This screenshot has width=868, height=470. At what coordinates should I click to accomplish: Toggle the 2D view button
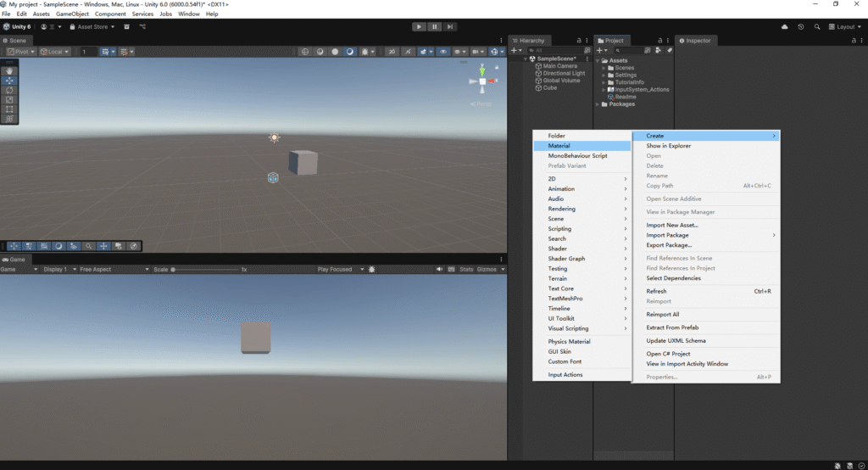tap(392, 52)
